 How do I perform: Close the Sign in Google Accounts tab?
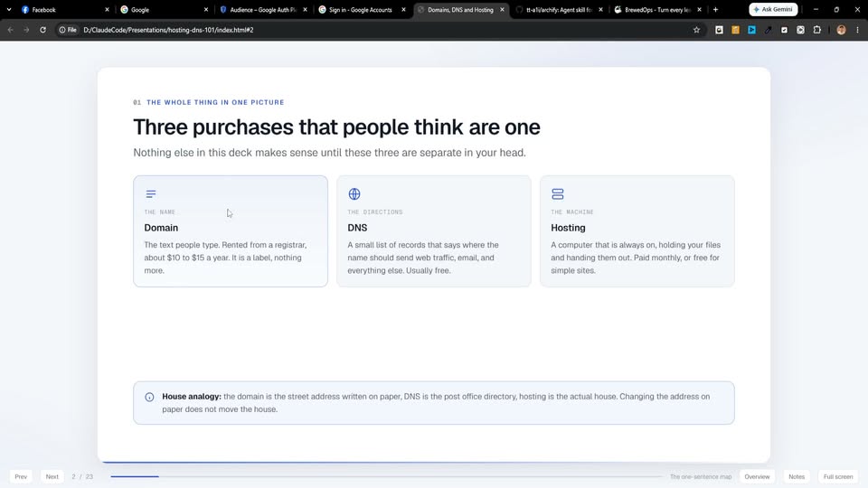[403, 9]
